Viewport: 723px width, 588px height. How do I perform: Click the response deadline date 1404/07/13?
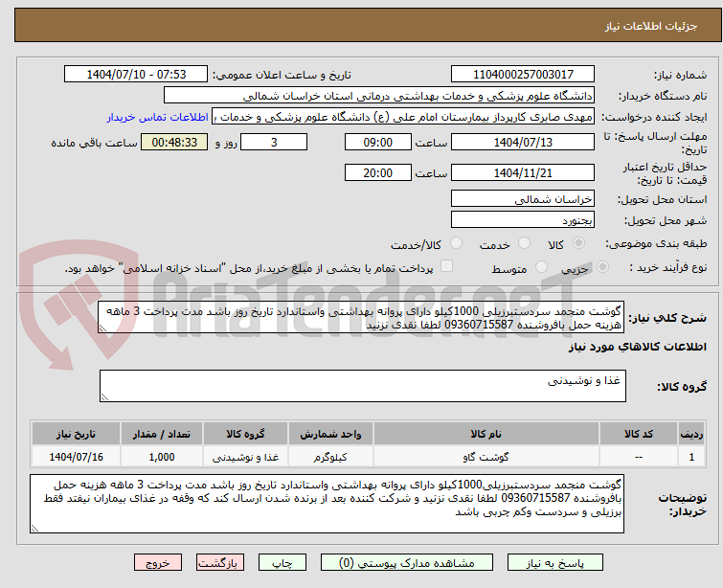click(x=523, y=142)
